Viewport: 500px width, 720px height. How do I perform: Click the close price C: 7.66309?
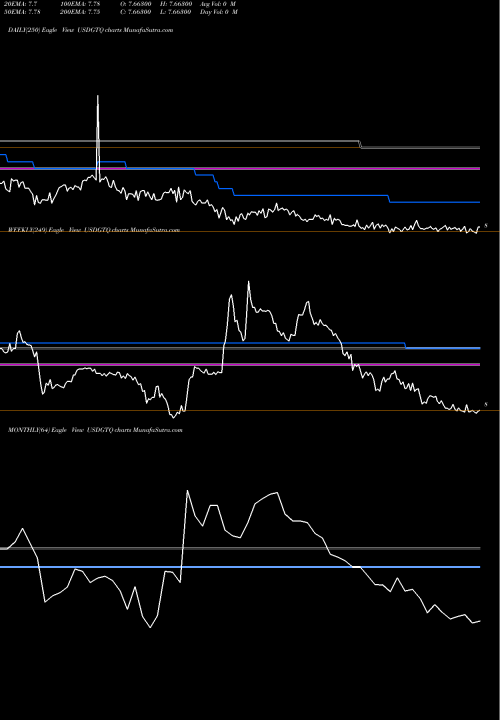pos(135,11)
